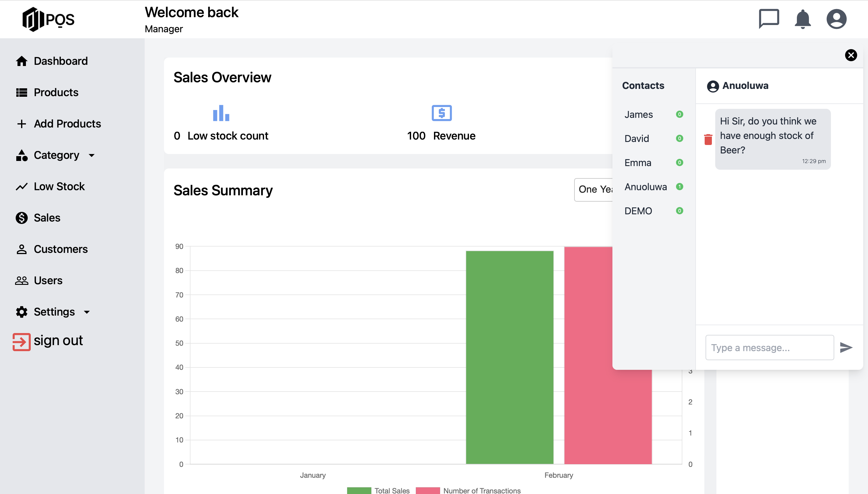Click the 12:29 pm message timestamp
Screen dimensions: 868x494
814,161
